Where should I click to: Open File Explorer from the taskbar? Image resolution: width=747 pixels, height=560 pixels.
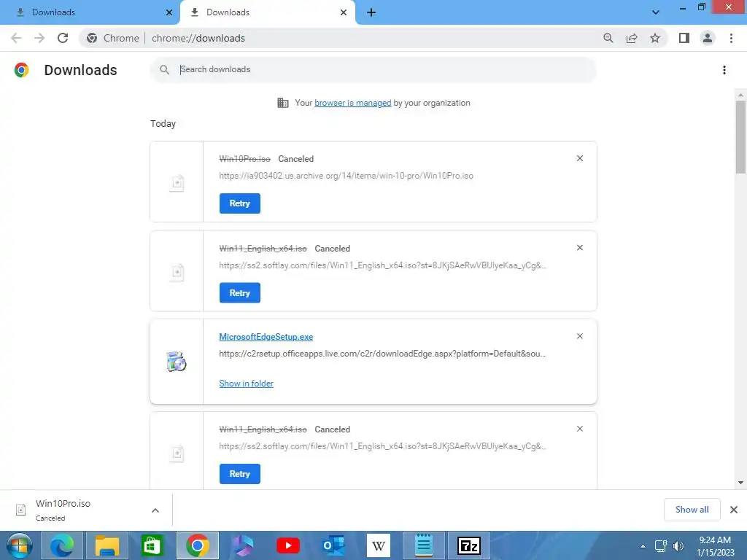point(107,545)
